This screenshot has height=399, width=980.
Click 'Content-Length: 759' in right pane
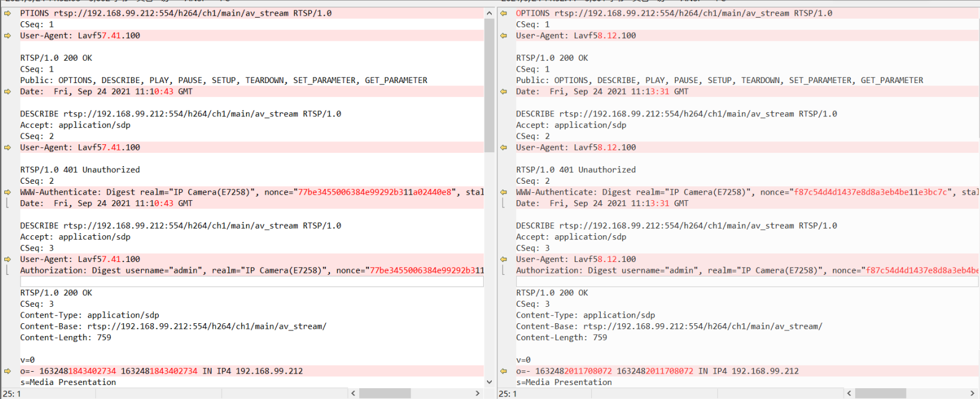561,338
